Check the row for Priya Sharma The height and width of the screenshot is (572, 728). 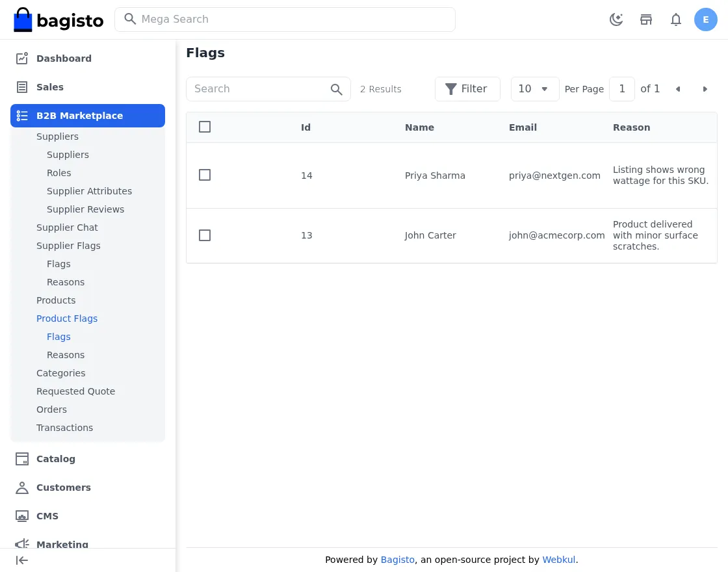(205, 175)
